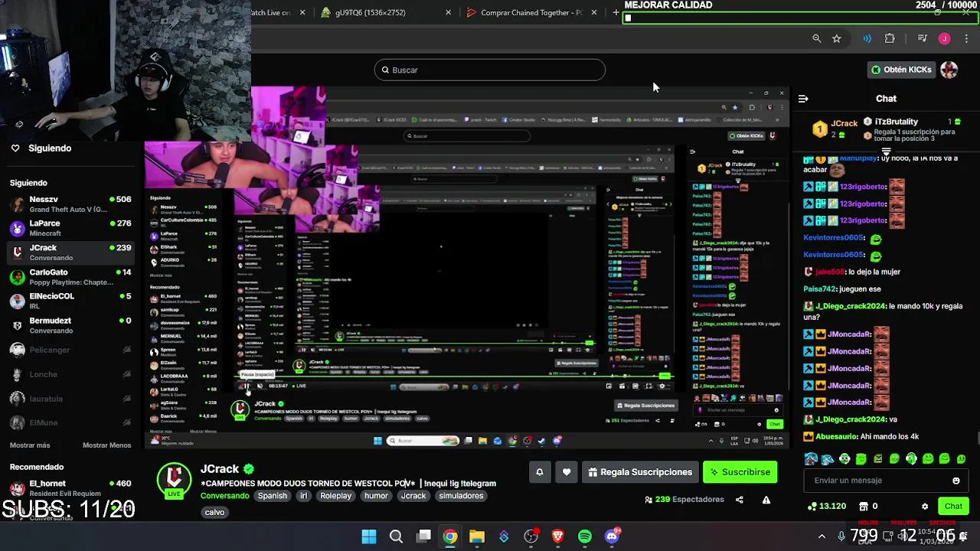The width and height of the screenshot is (980, 551).
Task: Click iTzBrutality on the gift leaderboard
Action: click(x=896, y=122)
